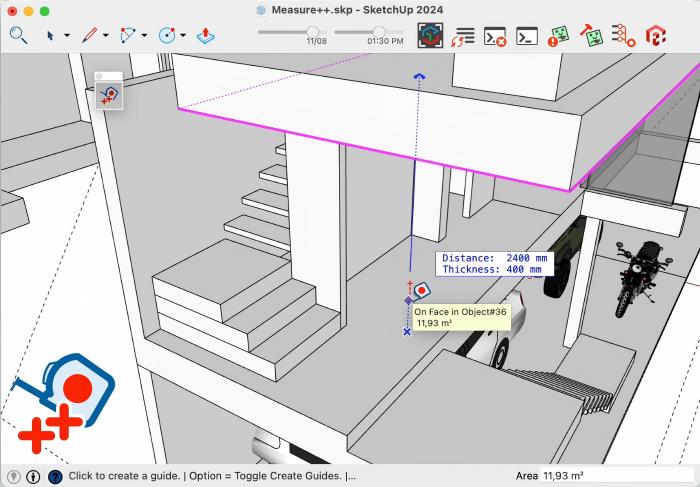Open the Ruby console terminal icon
700x487 pixels.
[x=527, y=36]
